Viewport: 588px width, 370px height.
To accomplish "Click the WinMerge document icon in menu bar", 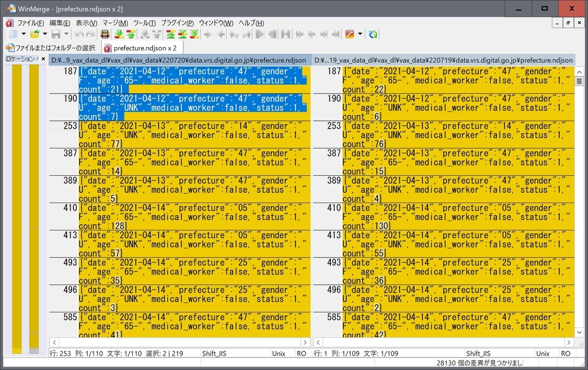I will tap(9, 23).
